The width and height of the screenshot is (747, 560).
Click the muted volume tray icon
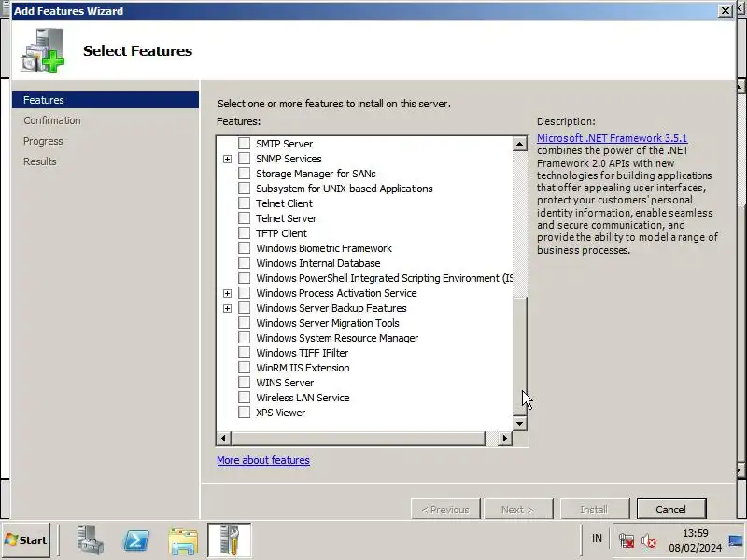click(648, 540)
